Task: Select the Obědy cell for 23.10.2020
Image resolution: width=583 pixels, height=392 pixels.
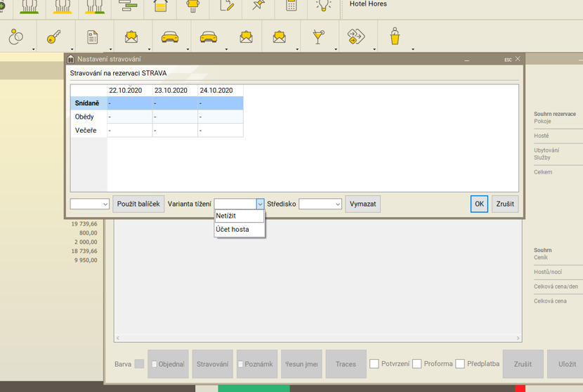Action: tap(175, 117)
